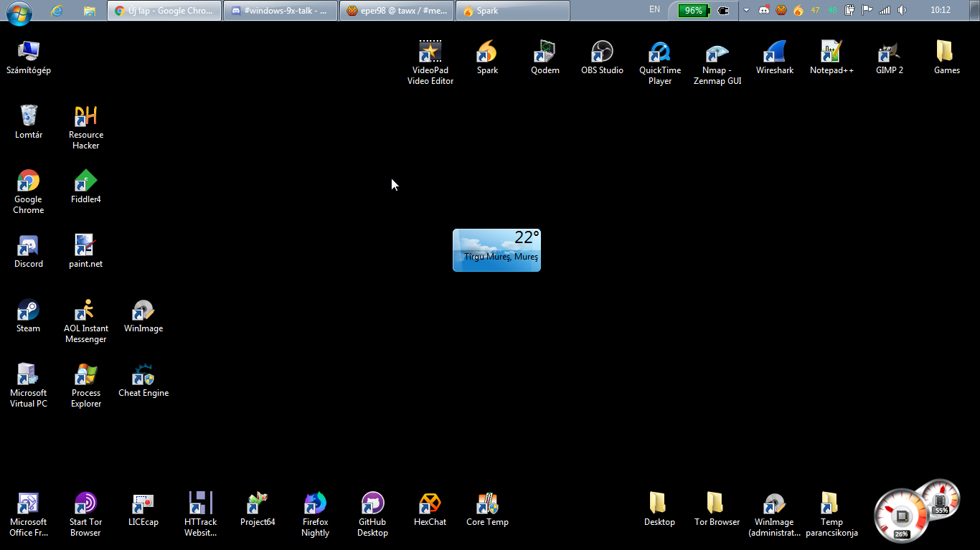Select the WinImage (administrat... shortcut
The image size is (980, 550).
point(775,514)
